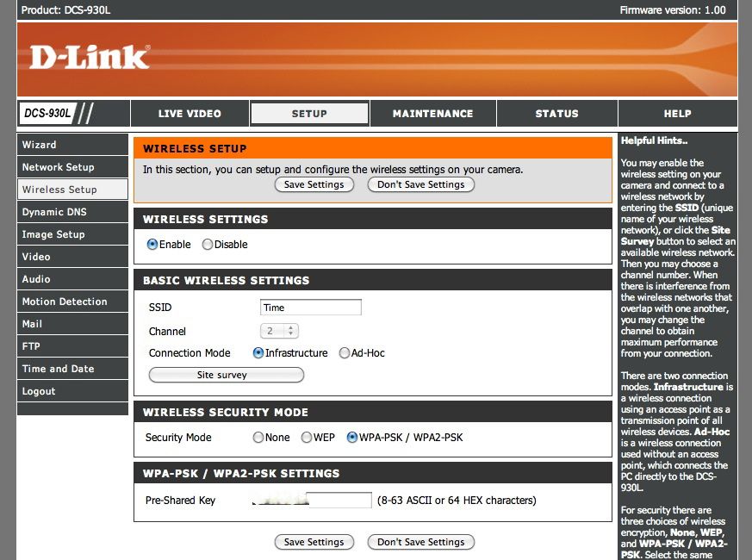Click the SSID label
The image size is (752, 560).
click(160, 308)
